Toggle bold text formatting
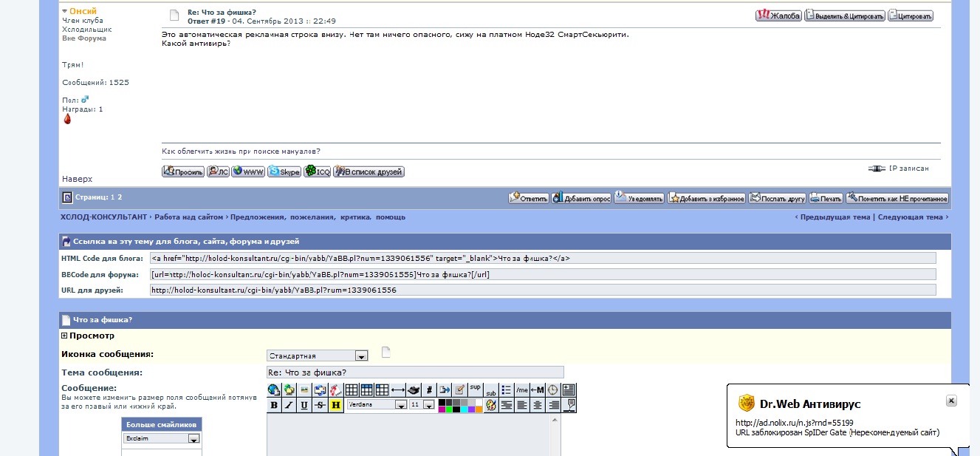Image resolution: width=980 pixels, height=456 pixels. coord(274,405)
